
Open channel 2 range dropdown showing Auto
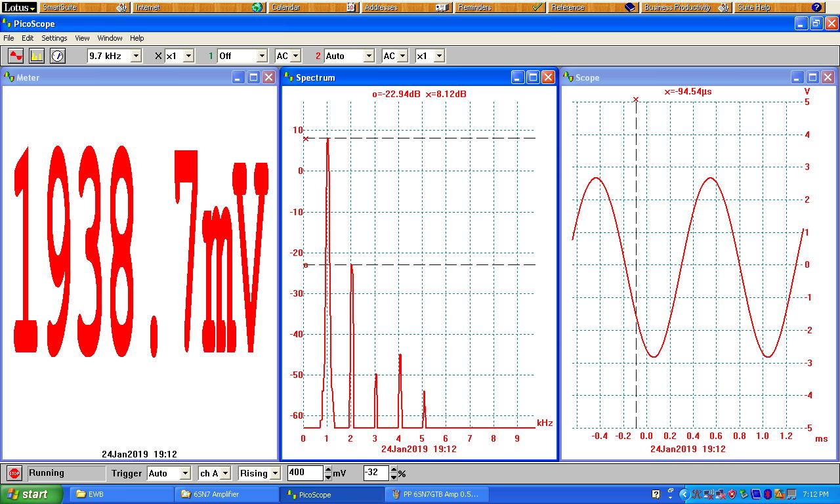tap(369, 56)
